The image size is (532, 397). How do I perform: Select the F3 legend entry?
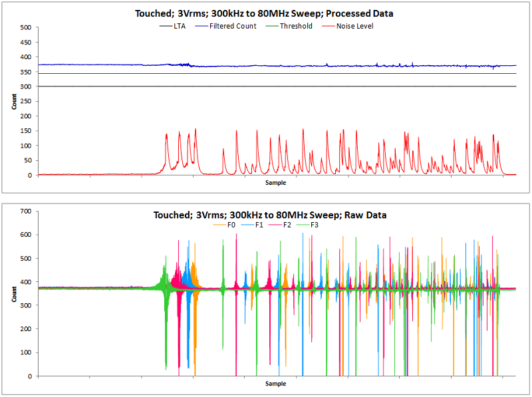click(x=315, y=225)
